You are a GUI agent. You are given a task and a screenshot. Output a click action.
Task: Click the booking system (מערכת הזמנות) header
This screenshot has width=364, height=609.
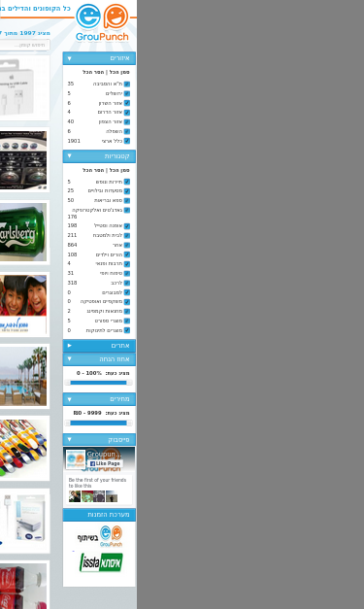pyautogui.click(x=99, y=515)
